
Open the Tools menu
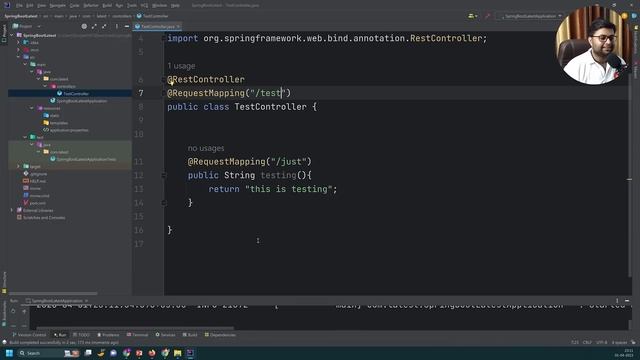(x=131, y=6)
